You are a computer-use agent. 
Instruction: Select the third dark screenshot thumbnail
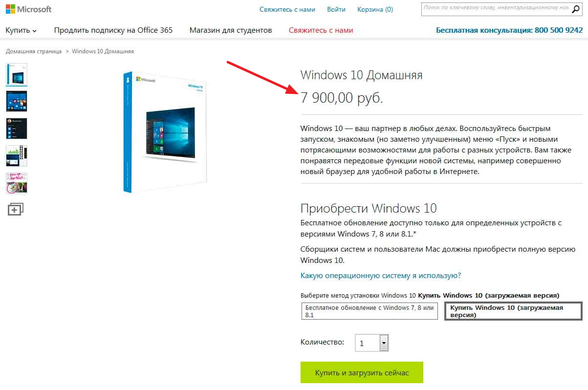(x=17, y=129)
